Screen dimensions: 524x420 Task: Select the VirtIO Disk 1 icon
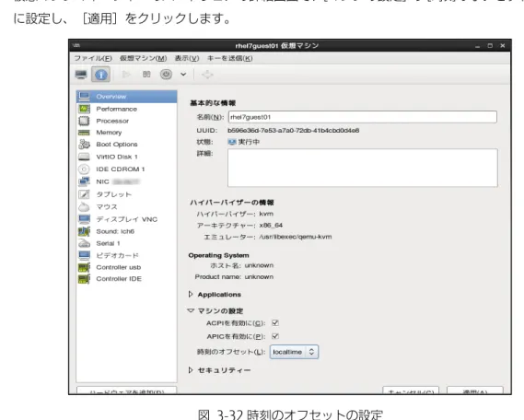tap(84, 157)
